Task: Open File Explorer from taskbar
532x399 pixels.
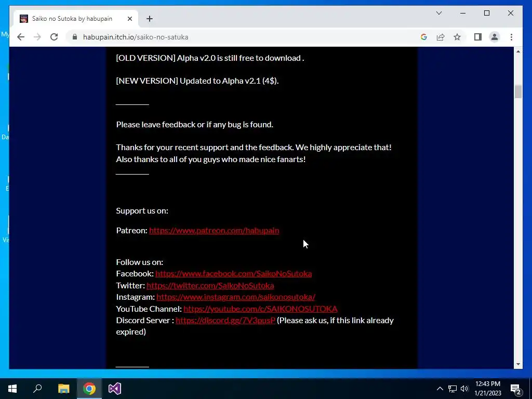Action: tap(63, 389)
